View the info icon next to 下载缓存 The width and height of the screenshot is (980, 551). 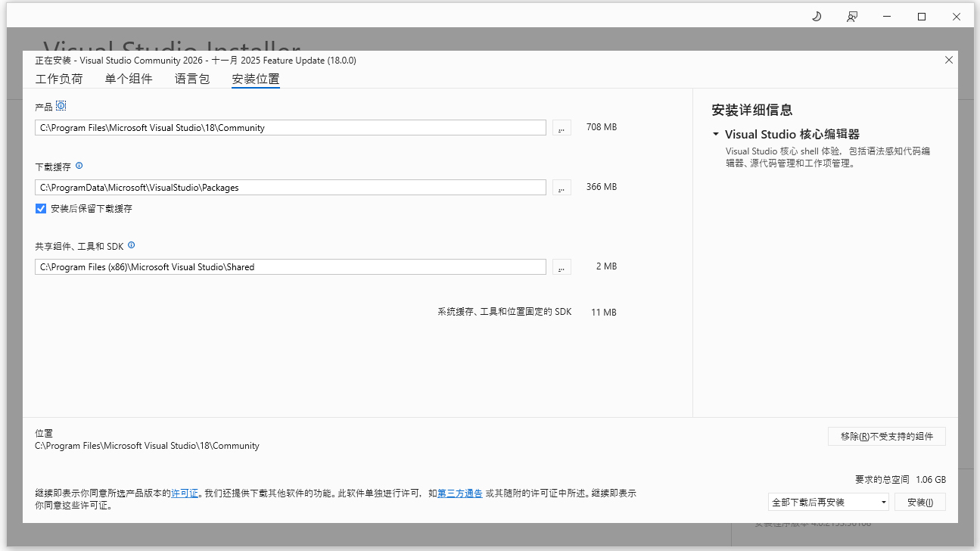79,165
